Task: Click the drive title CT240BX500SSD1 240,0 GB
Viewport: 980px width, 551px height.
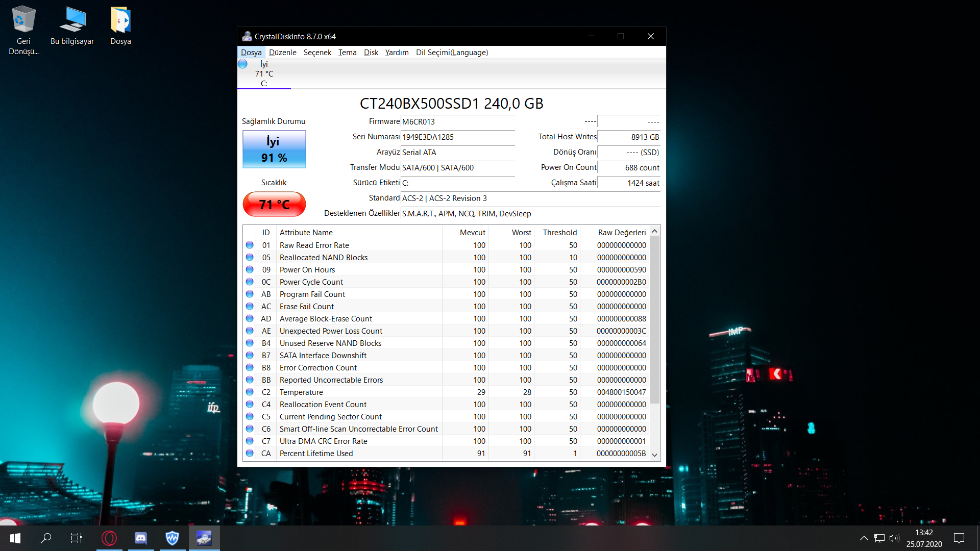Action: 452,104
